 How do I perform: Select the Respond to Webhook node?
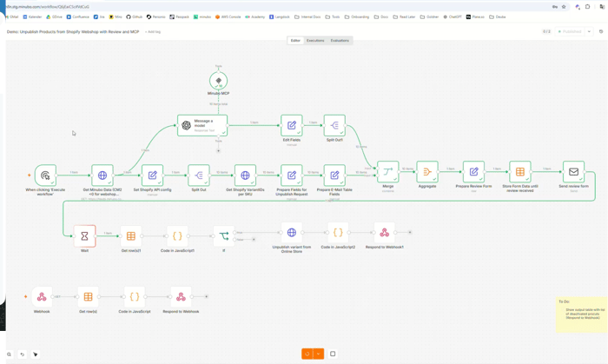coord(181,296)
